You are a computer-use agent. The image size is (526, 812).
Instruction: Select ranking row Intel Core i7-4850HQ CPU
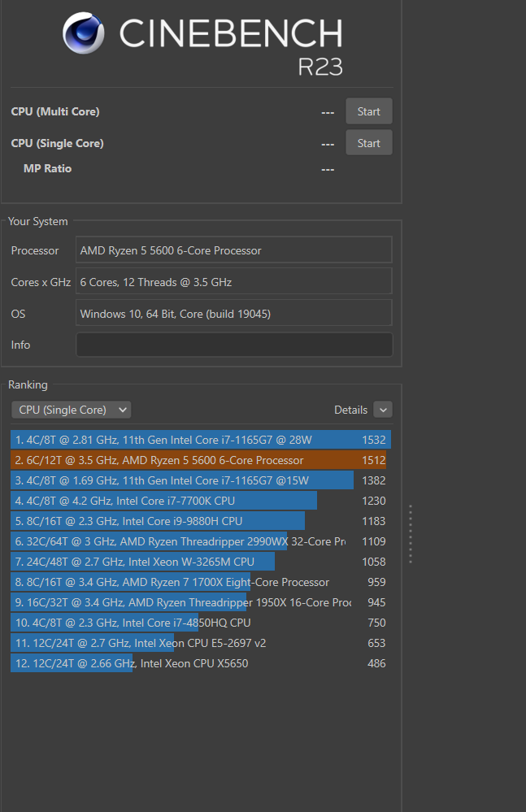(x=200, y=623)
